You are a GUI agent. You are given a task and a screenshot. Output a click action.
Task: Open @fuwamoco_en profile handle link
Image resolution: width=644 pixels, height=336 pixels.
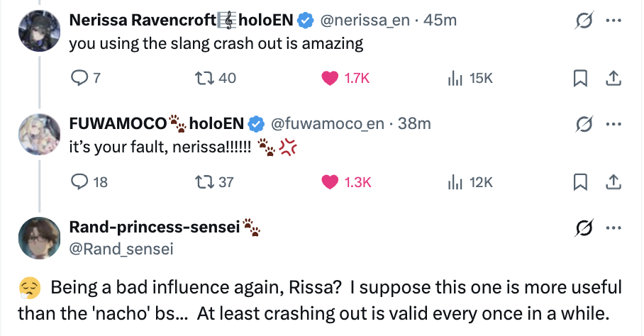click(x=327, y=124)
